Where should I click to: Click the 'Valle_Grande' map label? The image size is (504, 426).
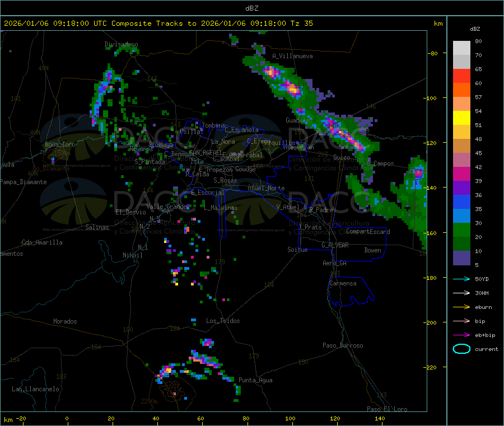point(166,206)
